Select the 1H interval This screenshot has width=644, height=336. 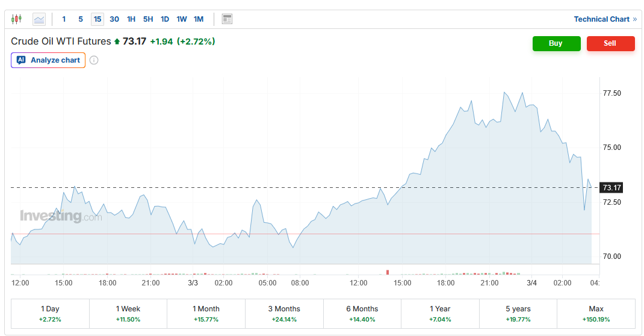pyautogui.click(x=131, y=19)
